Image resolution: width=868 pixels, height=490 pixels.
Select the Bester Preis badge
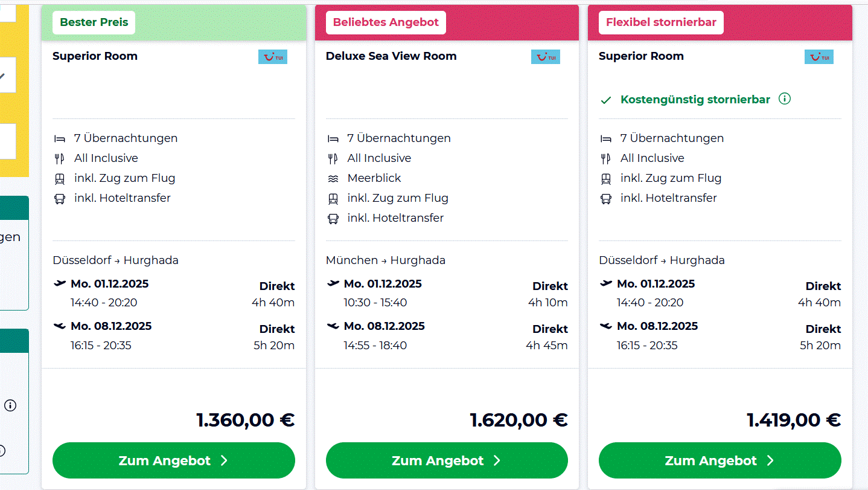tap(94, 22)
